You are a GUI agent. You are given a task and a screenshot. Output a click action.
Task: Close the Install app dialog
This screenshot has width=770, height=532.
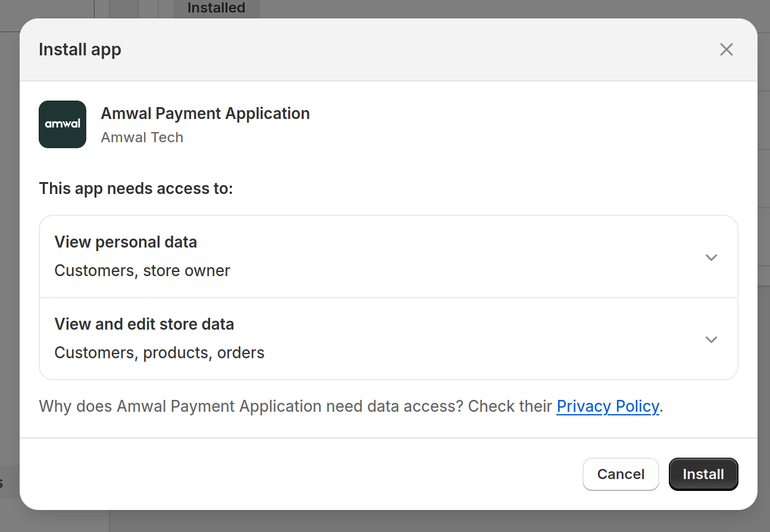(x=726, y=49)
